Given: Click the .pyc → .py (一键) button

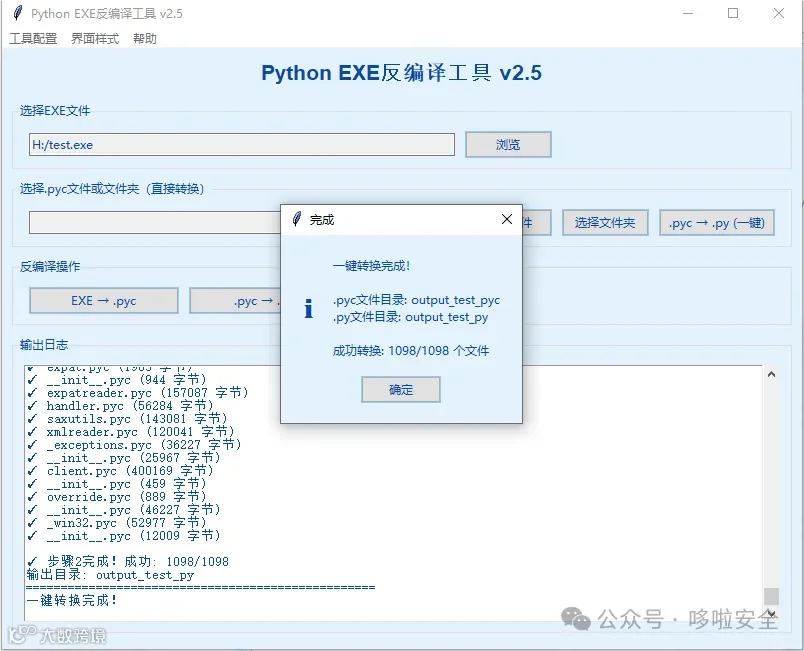Looking at the screenshot, I should point(716,222).
